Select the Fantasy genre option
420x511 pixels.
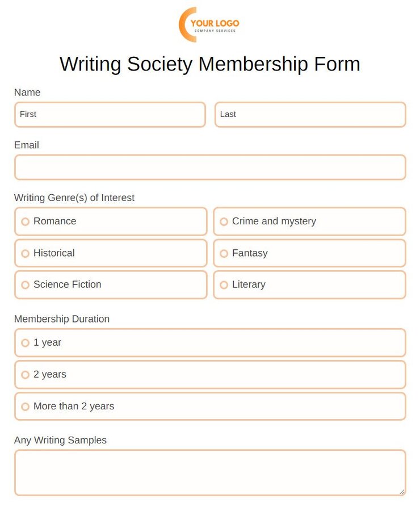tap(224, 253)
